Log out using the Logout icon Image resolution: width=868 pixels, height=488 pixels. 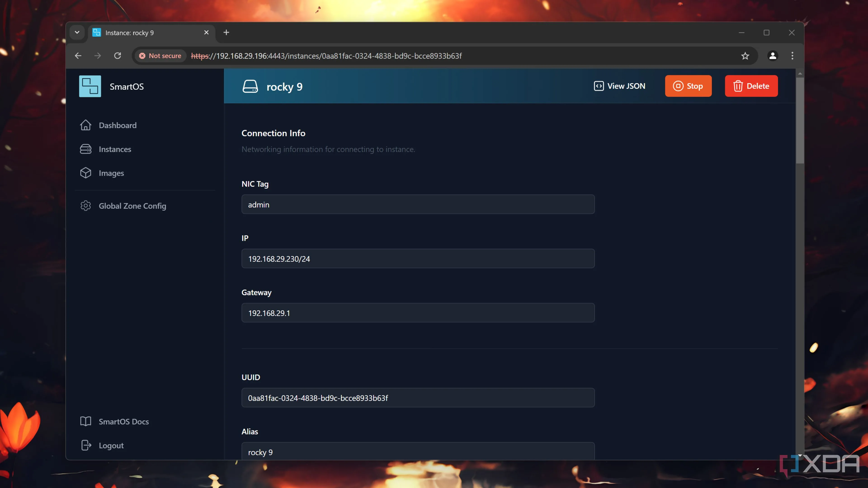point(86,445)
